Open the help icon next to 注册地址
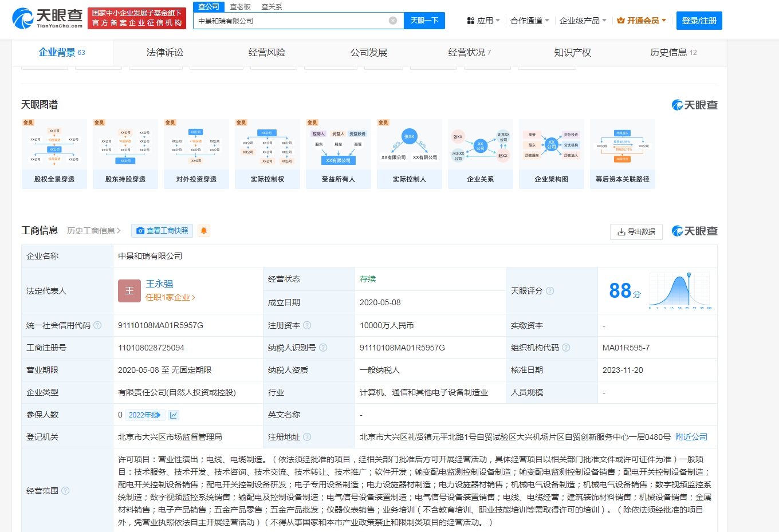Viewport: 779px width, 532px height. click(x=307, y=437)
